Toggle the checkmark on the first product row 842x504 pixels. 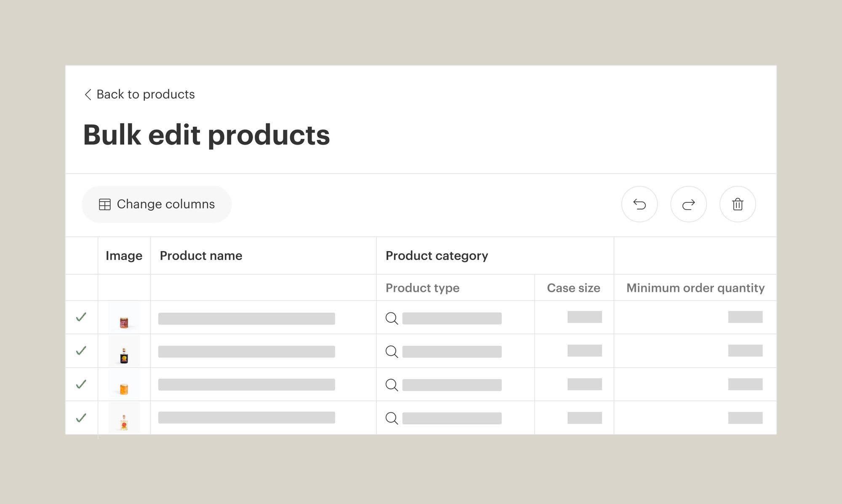click(81, 317)
